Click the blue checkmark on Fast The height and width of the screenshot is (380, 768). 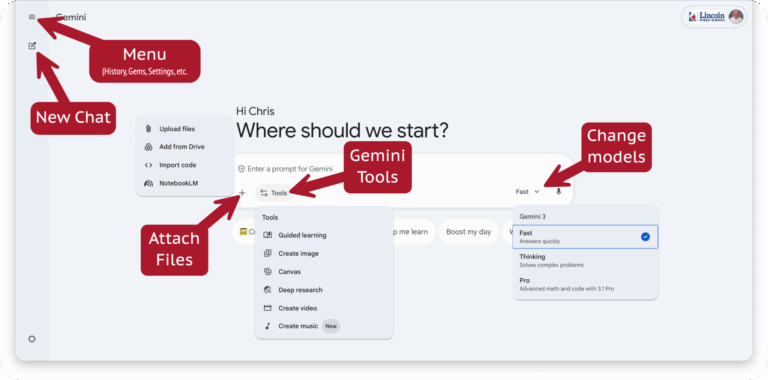click(x=645, y=237)
